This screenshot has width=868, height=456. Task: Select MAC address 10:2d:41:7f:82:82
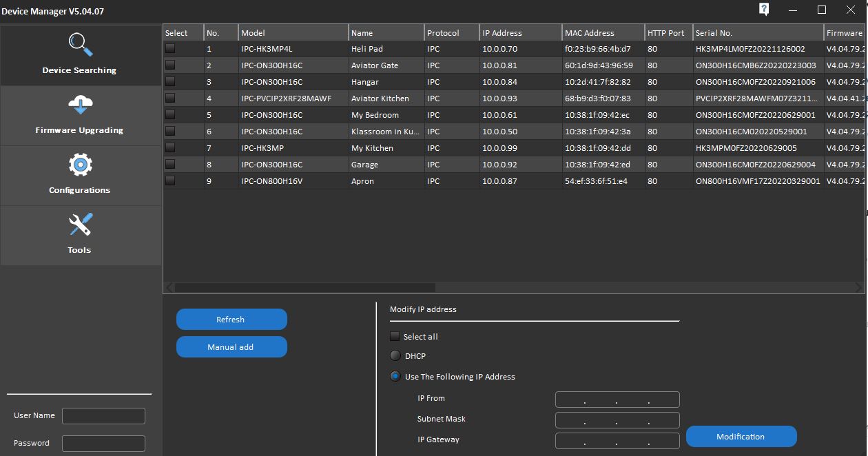point(603,82)
